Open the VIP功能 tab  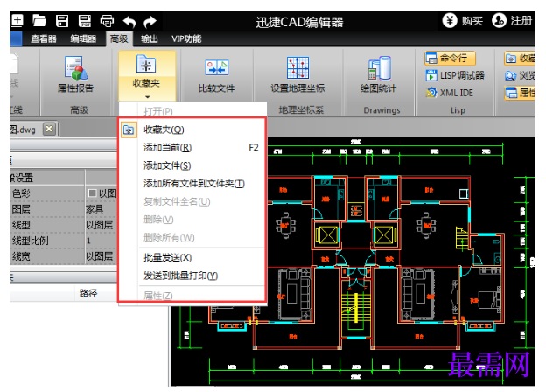186,38
